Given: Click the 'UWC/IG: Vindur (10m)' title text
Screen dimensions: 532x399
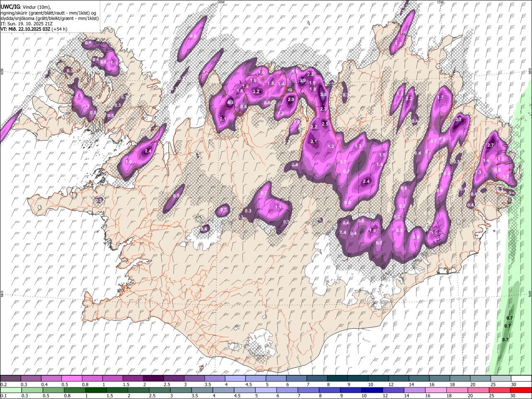Looking at the screenshot, I should tap(26, 7).
